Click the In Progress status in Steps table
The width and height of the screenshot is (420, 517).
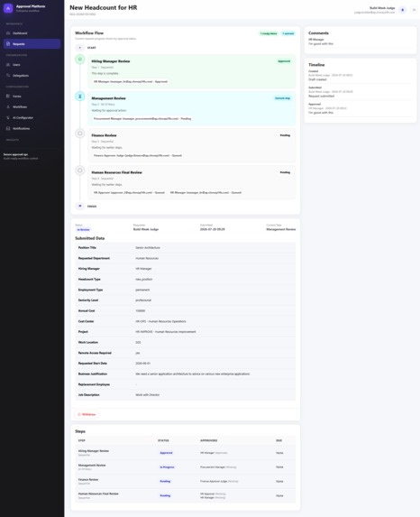point(167,467)
